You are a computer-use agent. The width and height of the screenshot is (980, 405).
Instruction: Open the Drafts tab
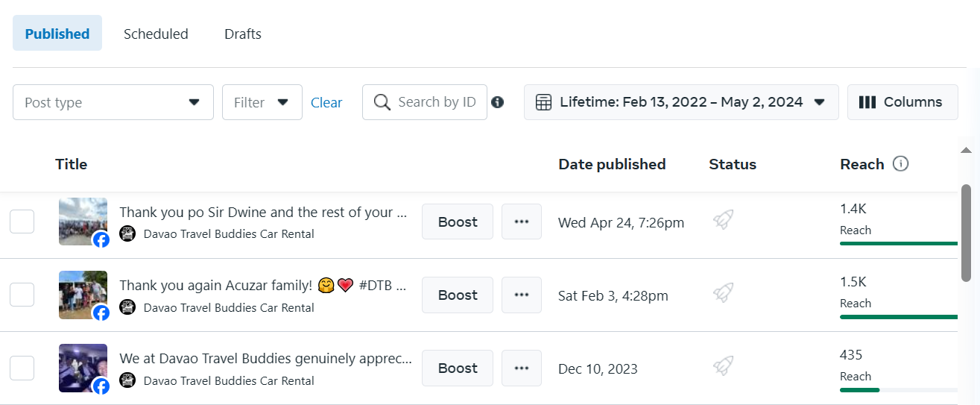click(x=243, y=34)
